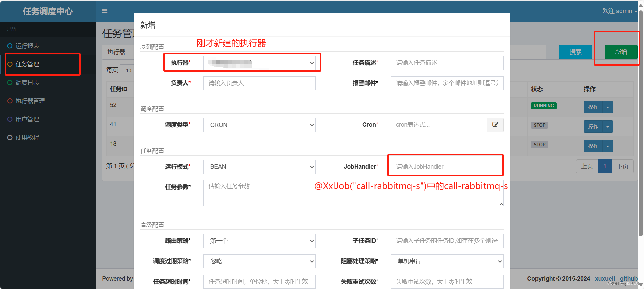Click the blue 搜索 button

click(575, 52)
